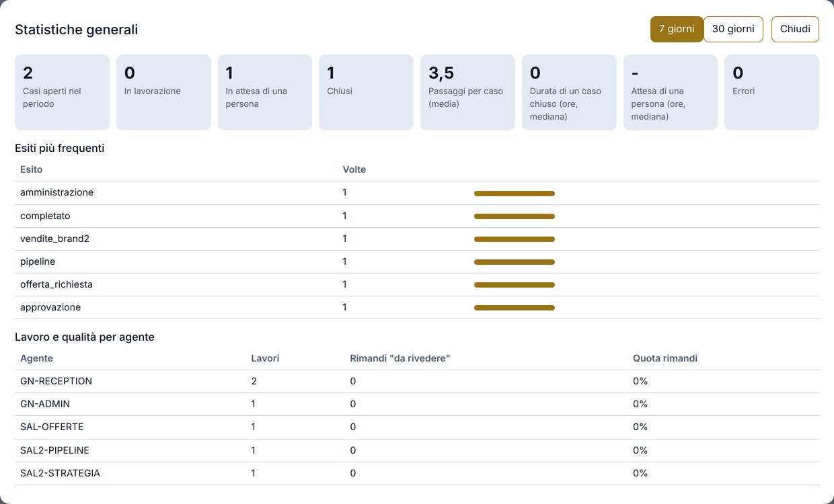Select the GN-RECEPTION agent row
This screenshot has width=834, height=504.
click(x=417, y=381)
